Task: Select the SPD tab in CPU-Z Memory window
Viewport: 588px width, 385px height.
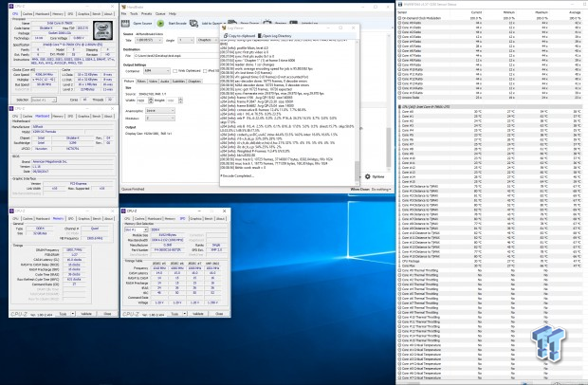Action: [x=71, y=218]
